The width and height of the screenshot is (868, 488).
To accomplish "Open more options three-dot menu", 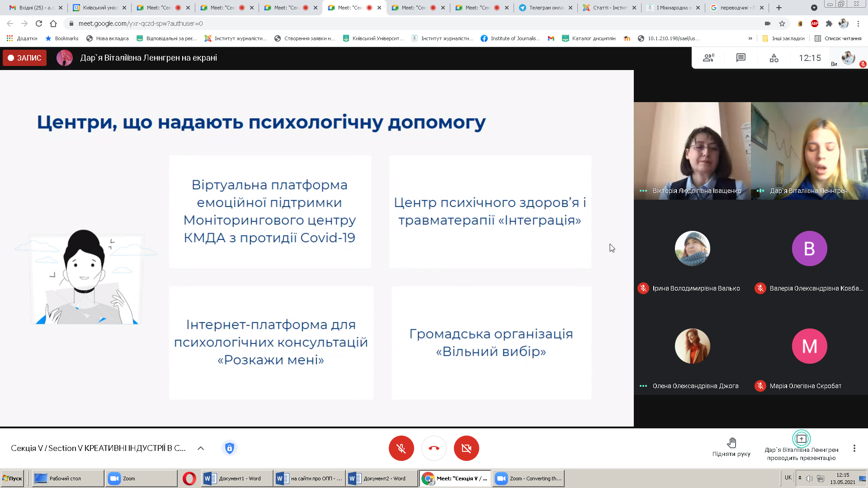I will [x=854, y=448].
